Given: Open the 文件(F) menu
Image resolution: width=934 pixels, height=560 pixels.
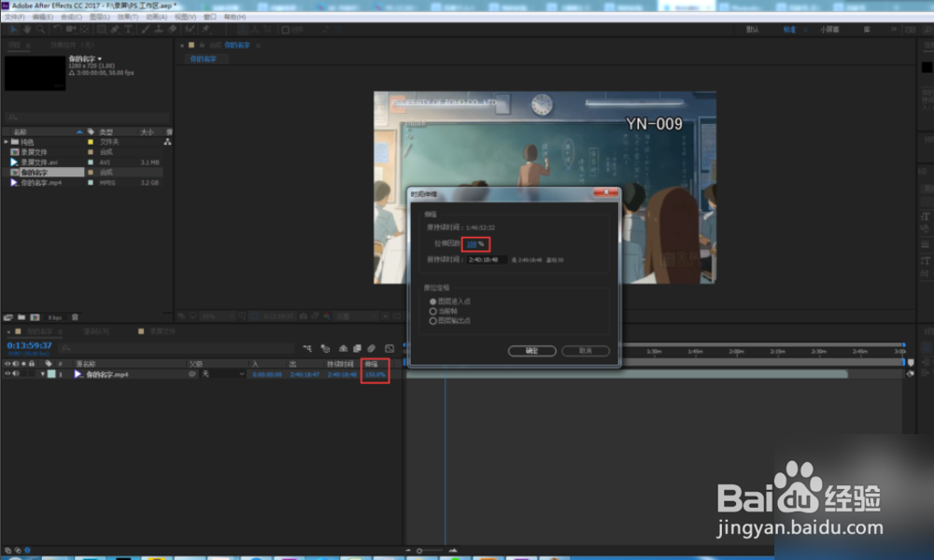Looking at the screenshot, I should tap(14, 17).
